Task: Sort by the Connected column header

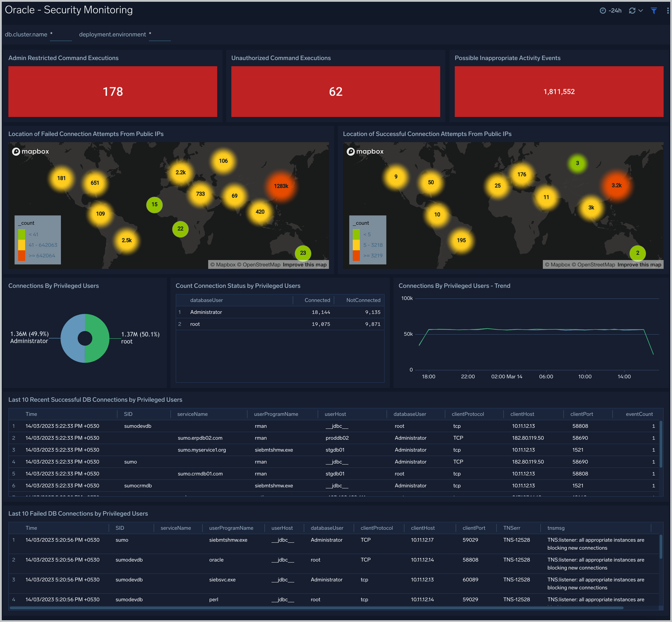Action: click(x=317, y=300)
